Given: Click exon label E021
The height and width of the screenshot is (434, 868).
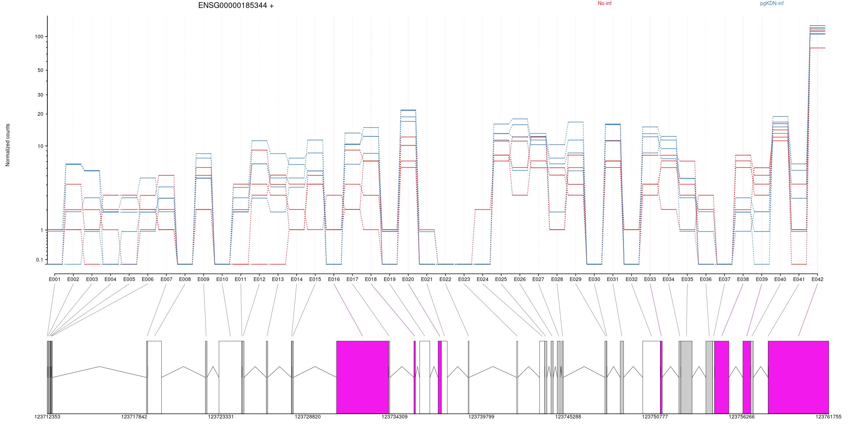Looking at the screenshot, I should [427, 279].
